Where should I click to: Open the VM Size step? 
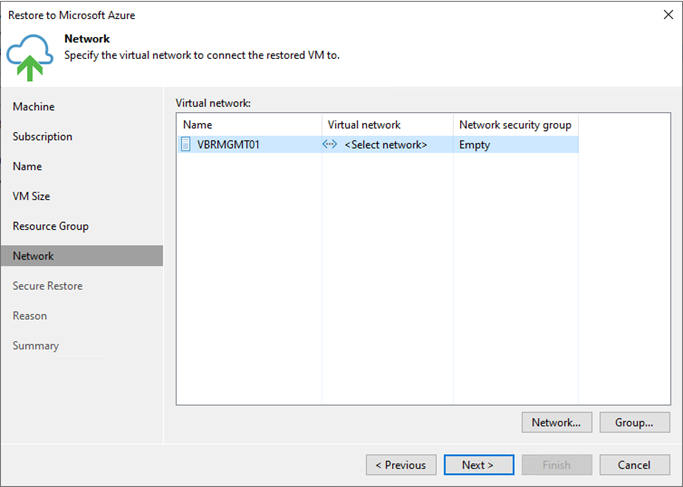31,196
